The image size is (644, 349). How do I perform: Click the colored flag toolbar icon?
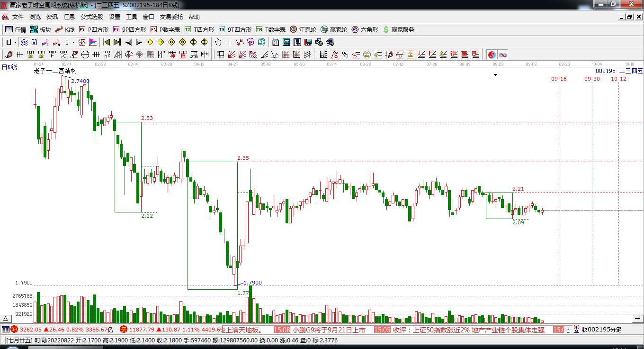(x=93, y=42)
